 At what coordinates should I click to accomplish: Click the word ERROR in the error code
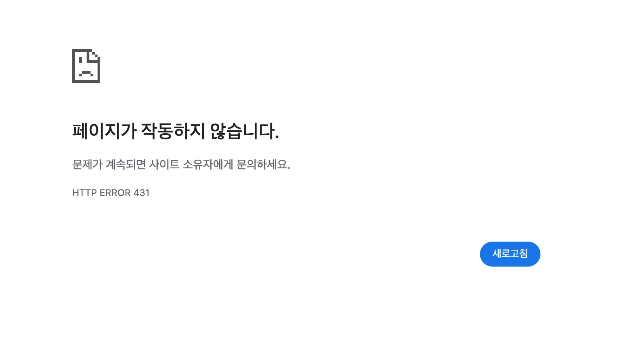point(115,193)
